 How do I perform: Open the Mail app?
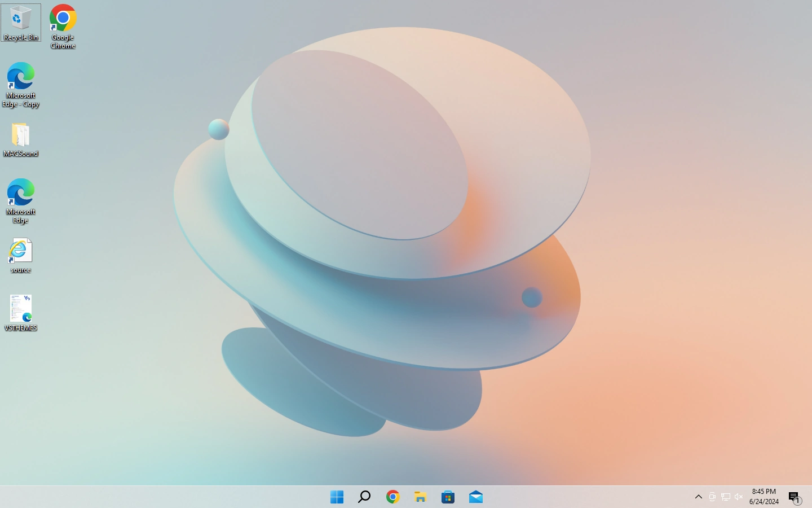(x=475, y=497)
